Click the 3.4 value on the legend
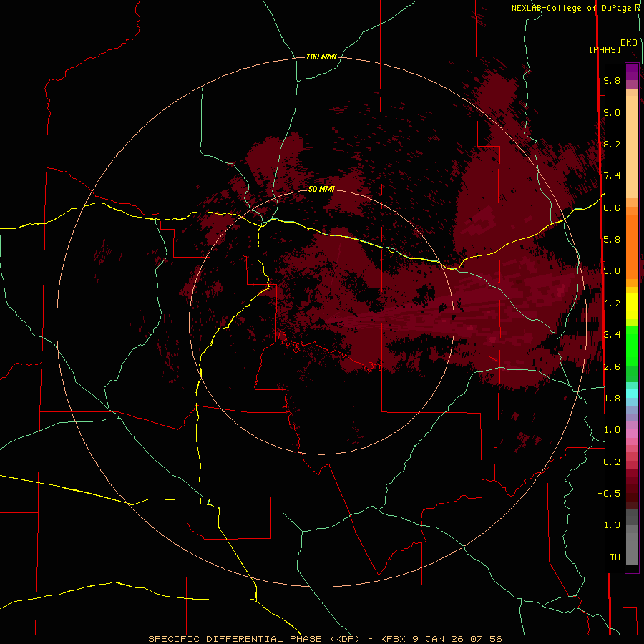Image resolution: width=644 pixels, height=644 pixels. 612,335
